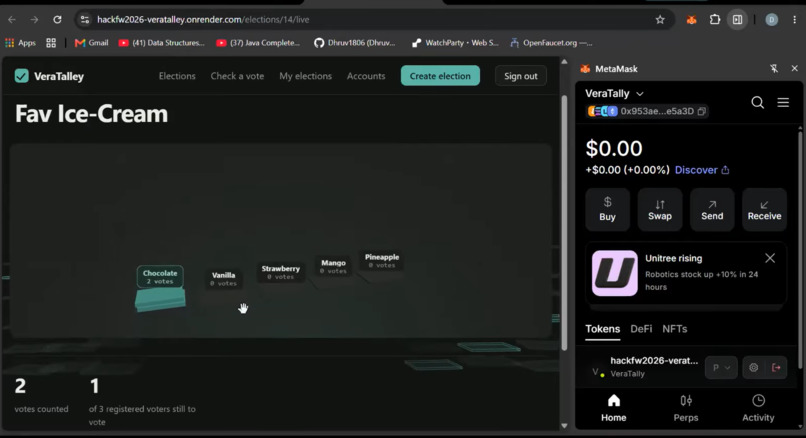806x438 pixels.
Task: Click the MetaMask network icons cluster
Action: click(602, 111)
